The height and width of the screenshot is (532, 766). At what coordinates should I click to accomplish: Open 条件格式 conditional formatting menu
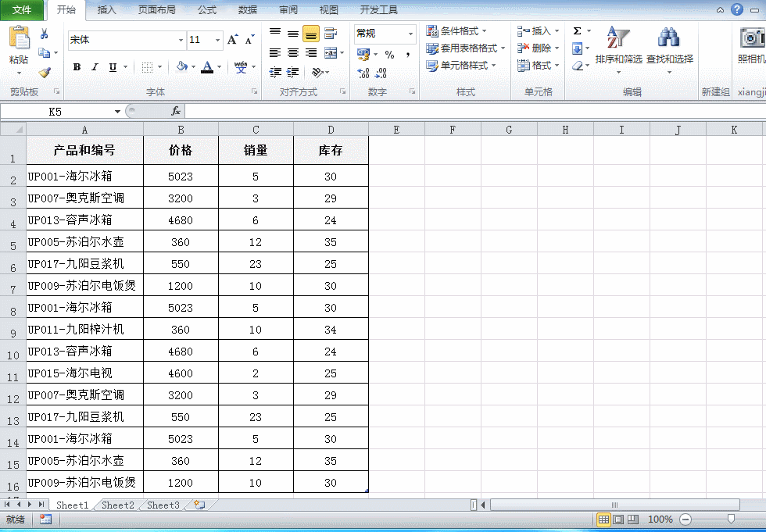[456, 30]
